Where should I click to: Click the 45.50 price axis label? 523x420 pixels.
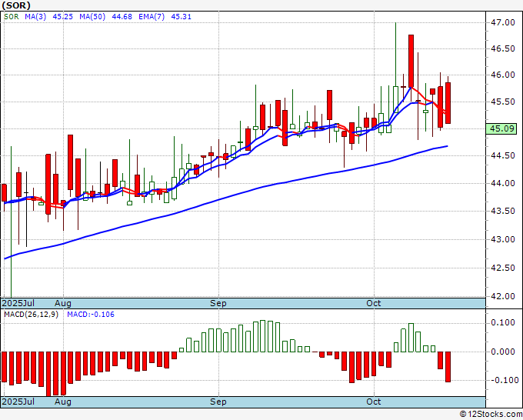click(x=503, y=102)
